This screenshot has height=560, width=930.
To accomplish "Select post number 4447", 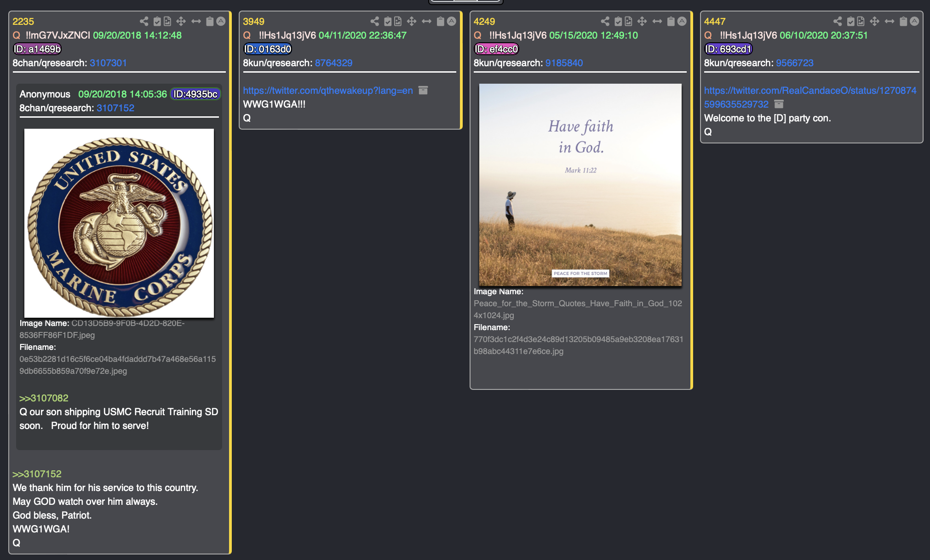I will tap(715, 22).
